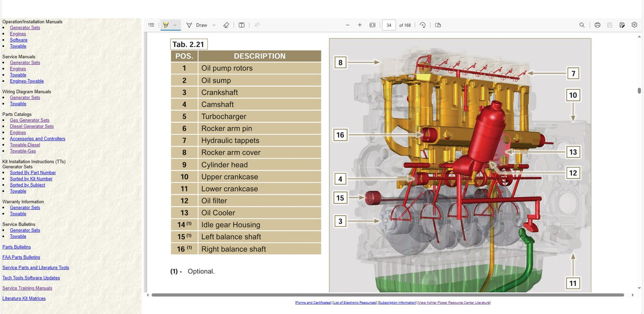
Task: Open search in PDF
Action: point(582,25)
